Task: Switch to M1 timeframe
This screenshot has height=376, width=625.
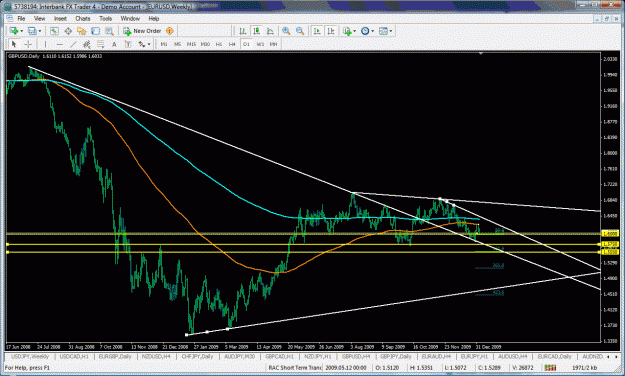Action: (164, 44)
